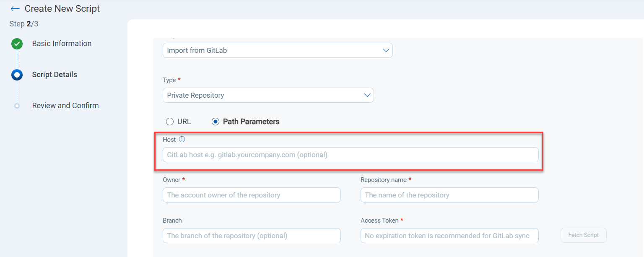644x257 pixels.
Task: Click the Import from GitLab chevron arrow
Action: [x=386, y=50]
